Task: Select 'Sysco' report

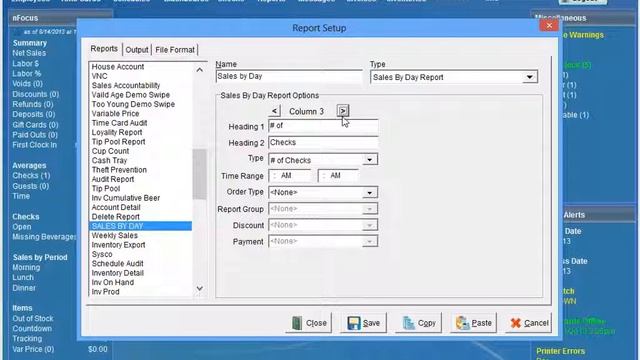Action: click(102, 254)
